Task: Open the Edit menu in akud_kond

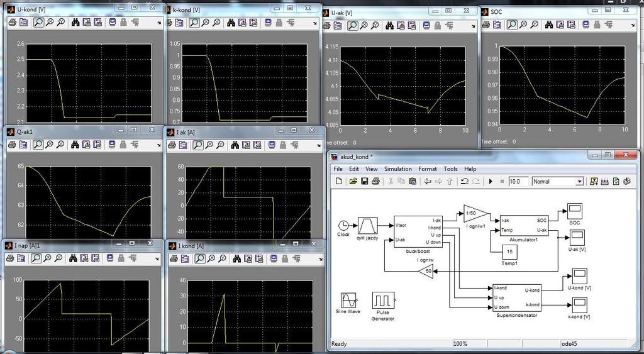Action: point(353,169)
